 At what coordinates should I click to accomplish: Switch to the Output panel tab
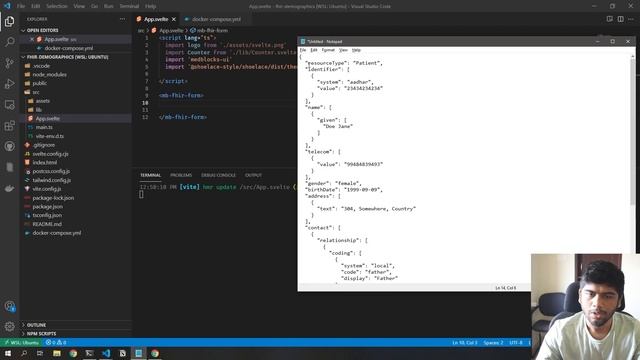(253, 175)
